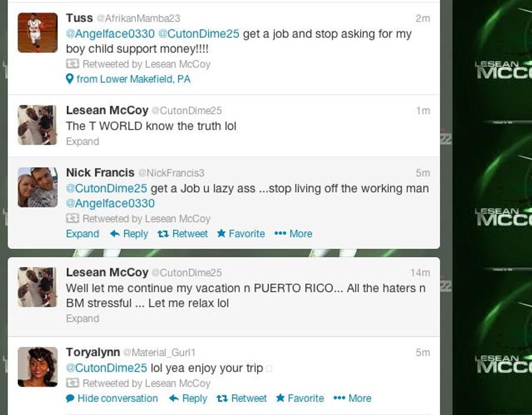Click Tuss's profile picture

(x=38, y=33)
